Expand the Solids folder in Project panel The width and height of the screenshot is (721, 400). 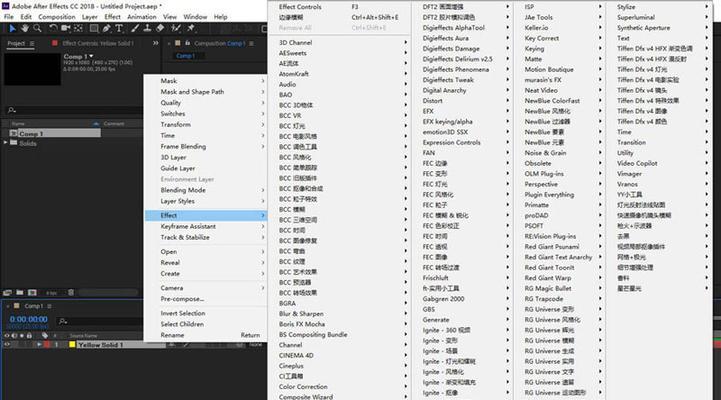click(x=6, y=143)
